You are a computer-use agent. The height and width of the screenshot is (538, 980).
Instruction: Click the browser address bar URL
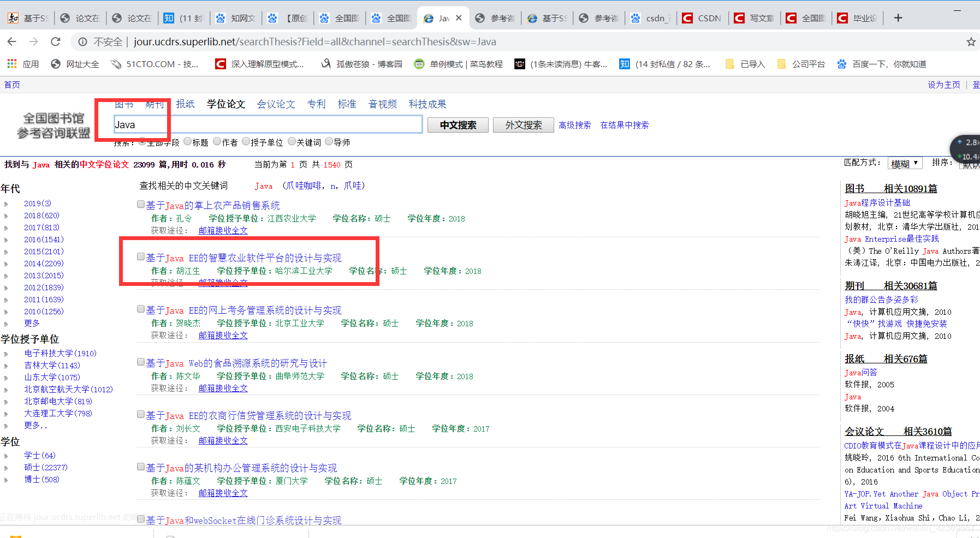tap(315, 41)
